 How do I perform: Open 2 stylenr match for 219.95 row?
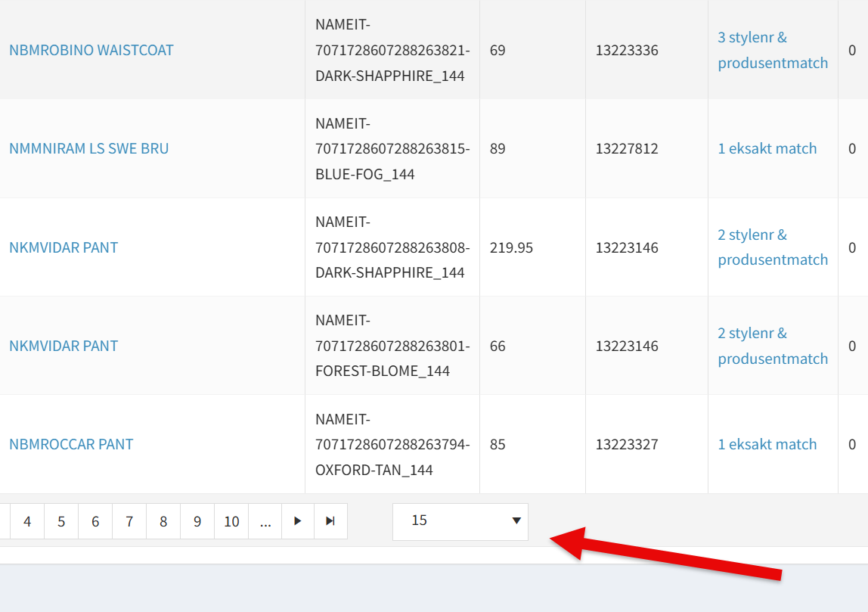(772, 247)
